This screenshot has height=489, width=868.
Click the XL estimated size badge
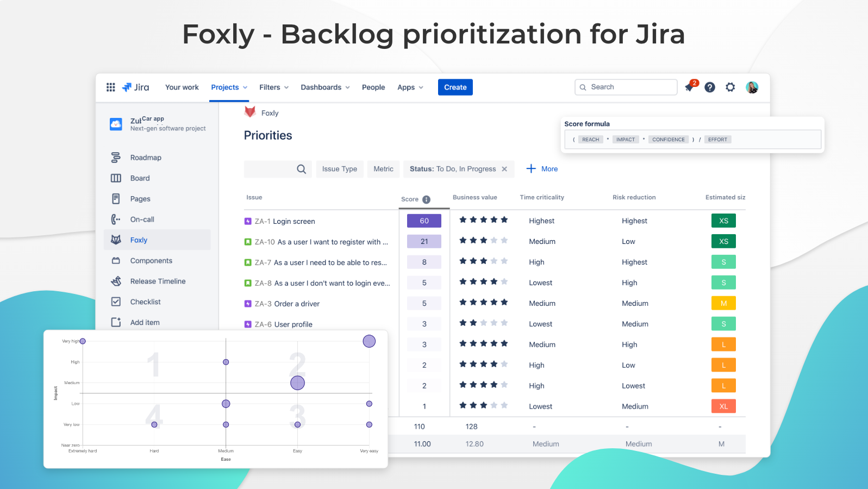click(724, 406)
